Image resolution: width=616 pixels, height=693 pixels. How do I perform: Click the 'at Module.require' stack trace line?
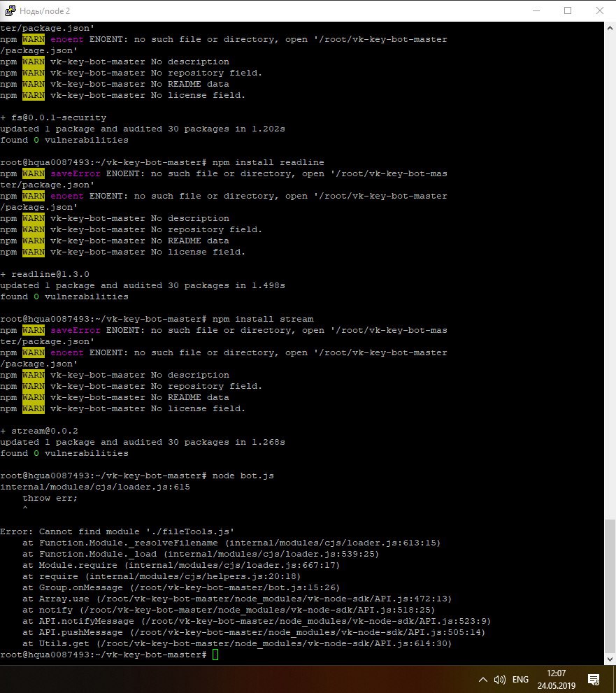coord(181,565)
